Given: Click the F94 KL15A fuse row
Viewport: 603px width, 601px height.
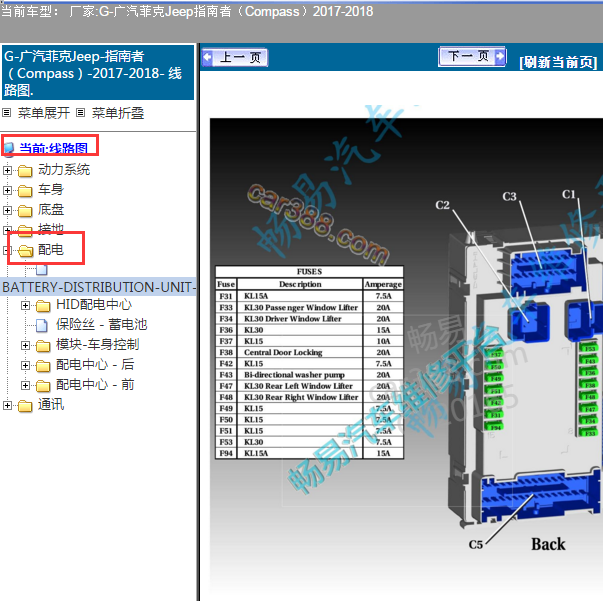Looking at the screenshot, I should click(309, 453).
